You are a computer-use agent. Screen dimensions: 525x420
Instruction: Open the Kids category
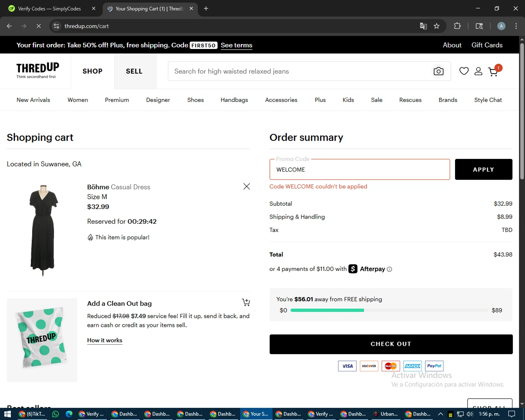[348, 100]
